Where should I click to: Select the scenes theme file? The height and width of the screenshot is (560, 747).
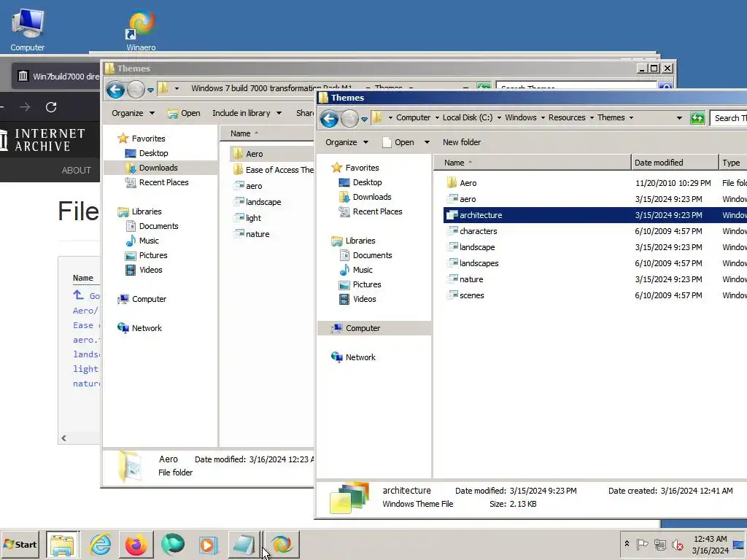tap(472, 295)
